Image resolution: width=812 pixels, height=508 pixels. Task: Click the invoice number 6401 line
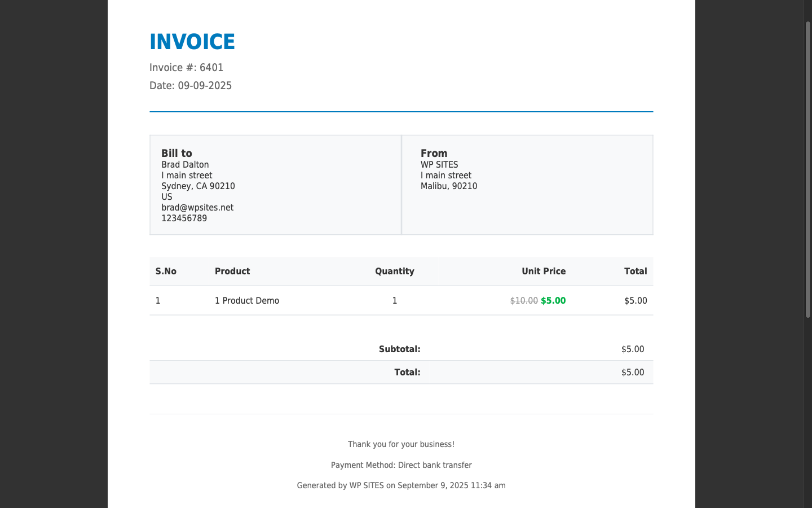pyautogui.click(x=186, y=68)
